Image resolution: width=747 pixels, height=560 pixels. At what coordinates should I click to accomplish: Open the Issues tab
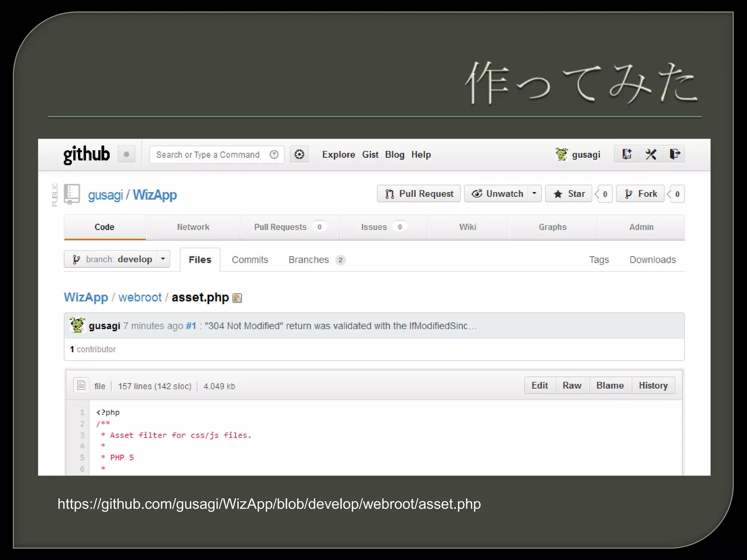pyautogui.click(x=384, y=227)
